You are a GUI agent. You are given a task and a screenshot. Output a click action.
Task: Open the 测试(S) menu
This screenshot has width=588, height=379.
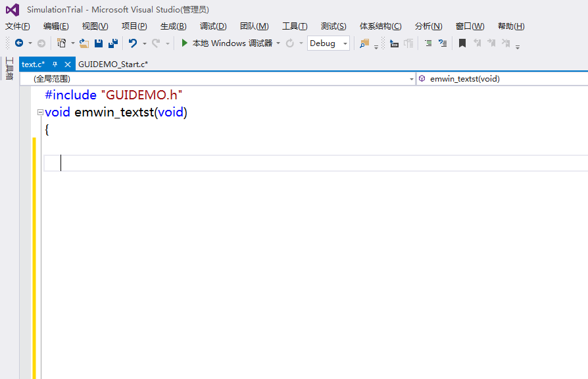tap(333, 26)
